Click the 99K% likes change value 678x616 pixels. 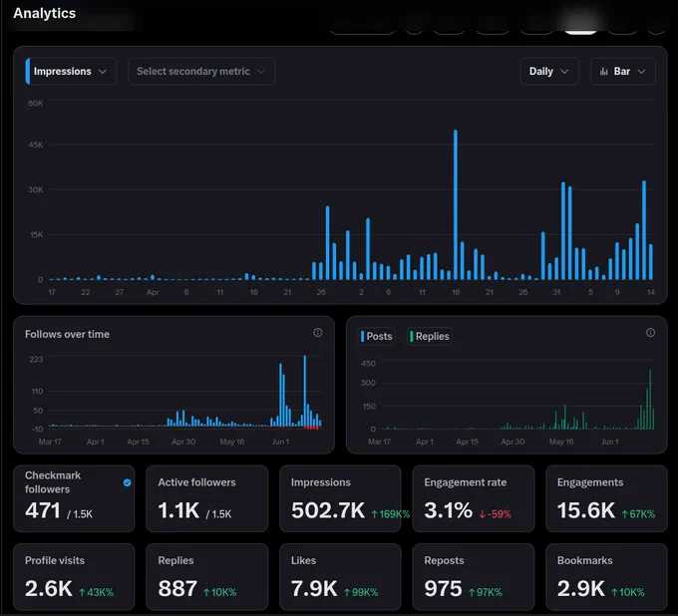[361, 592]
